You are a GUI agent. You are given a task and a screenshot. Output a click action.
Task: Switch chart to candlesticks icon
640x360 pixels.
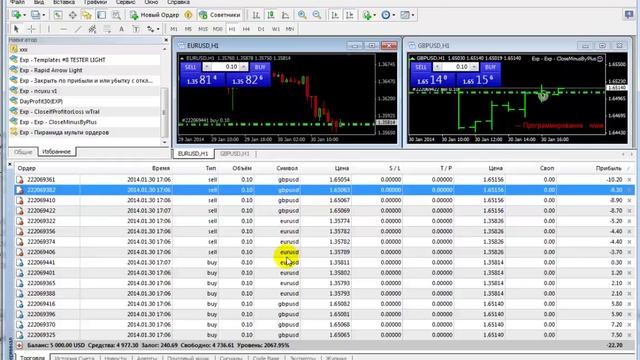click(271, 15)
